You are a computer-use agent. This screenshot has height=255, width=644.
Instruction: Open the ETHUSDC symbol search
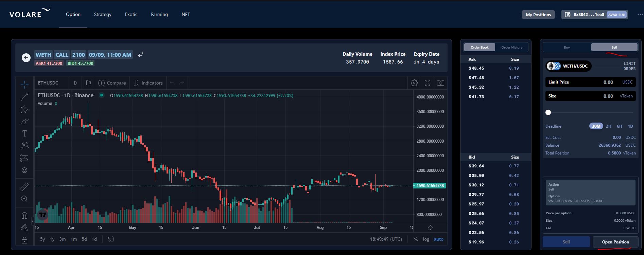(x=48, y=83)
